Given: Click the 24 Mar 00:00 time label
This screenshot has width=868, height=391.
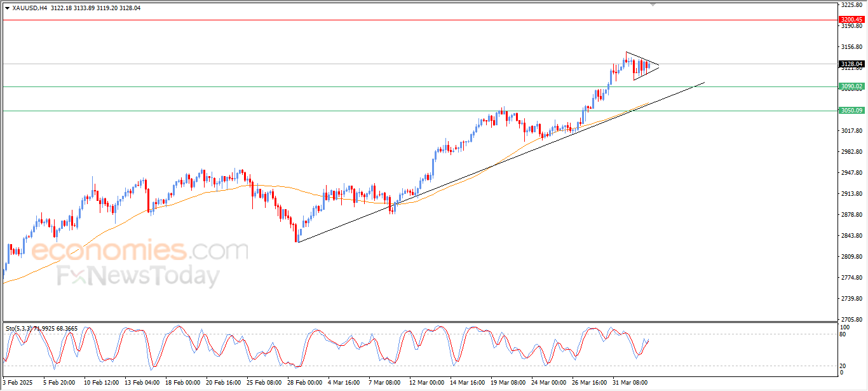Looking at the screenshot, I should coord(549,383).
